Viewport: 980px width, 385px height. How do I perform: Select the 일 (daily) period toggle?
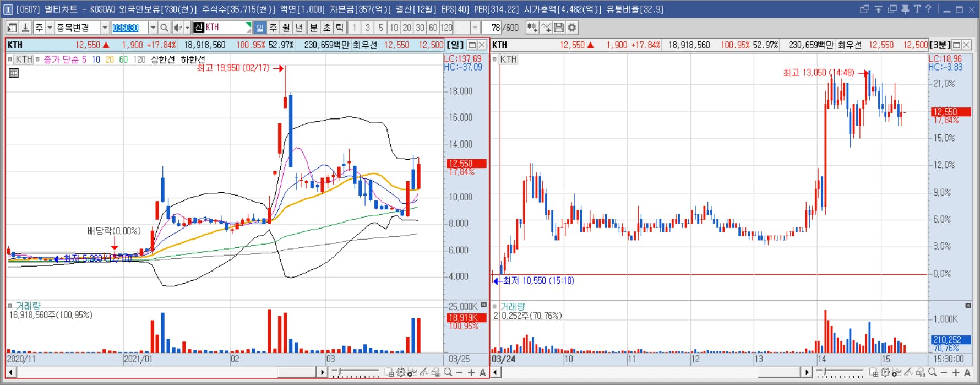(x=260, y=28)
